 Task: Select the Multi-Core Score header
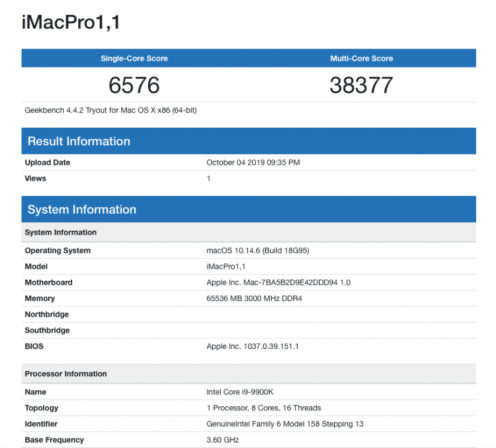click(362, 59)
